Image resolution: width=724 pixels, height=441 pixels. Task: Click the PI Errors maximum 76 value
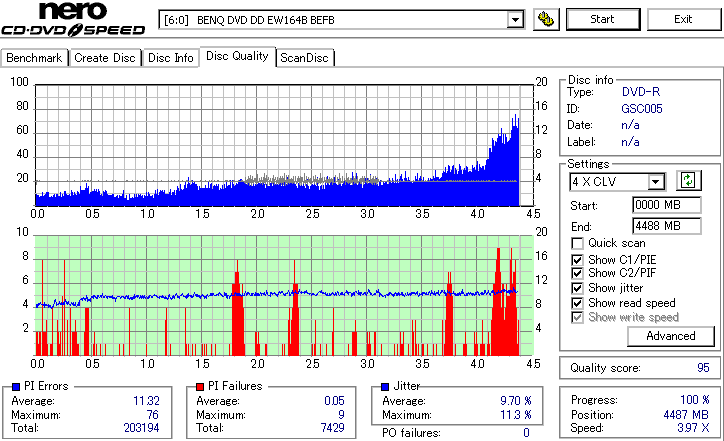coord(153,415)
